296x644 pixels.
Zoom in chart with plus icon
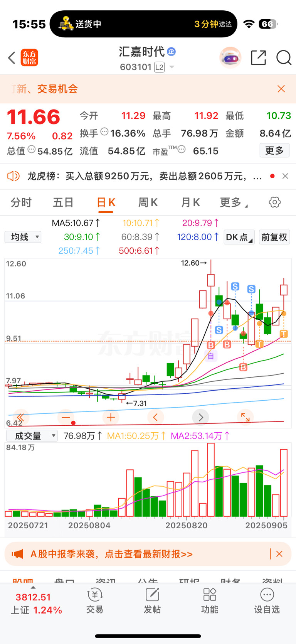point(111,417)
